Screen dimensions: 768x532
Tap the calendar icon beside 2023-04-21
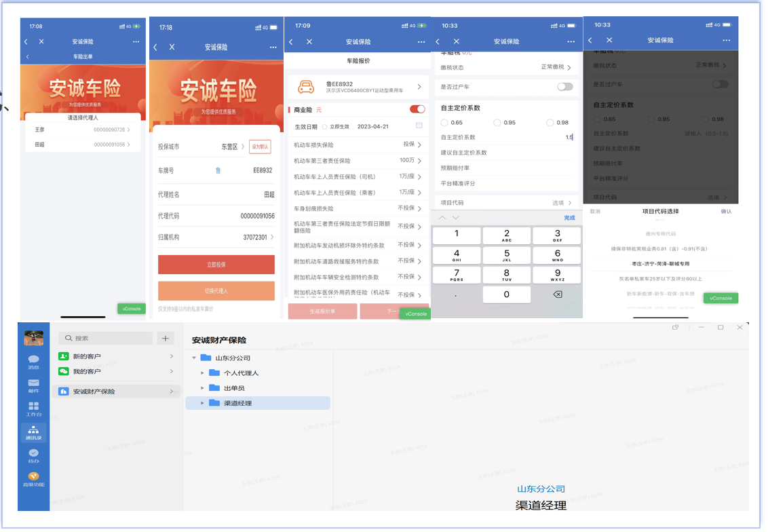tap(419, 126)
